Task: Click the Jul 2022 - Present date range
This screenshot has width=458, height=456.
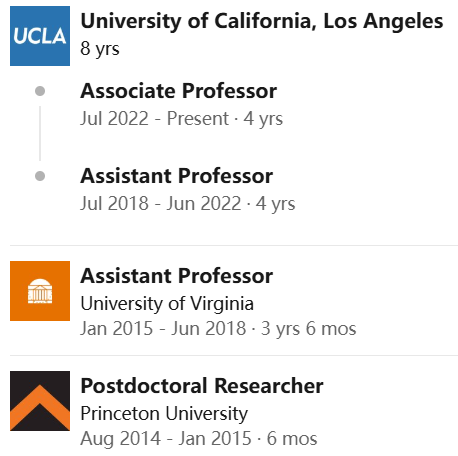Action: [154, 118]
